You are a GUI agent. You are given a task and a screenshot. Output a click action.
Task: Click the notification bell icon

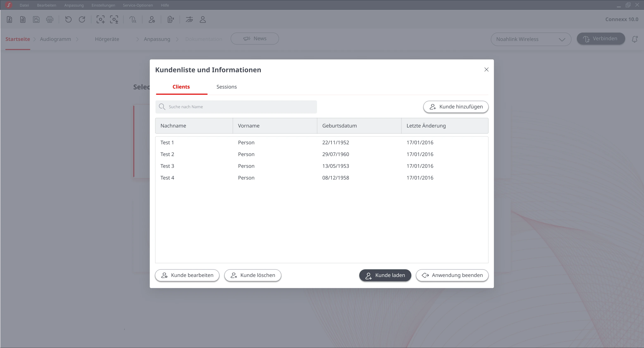635,39
